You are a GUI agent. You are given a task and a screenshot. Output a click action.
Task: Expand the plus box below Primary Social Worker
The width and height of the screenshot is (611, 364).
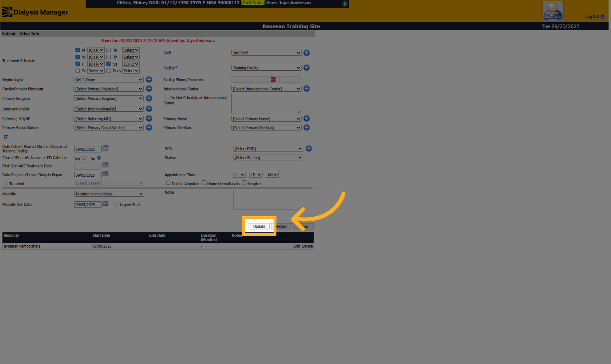tap(6, 138)
